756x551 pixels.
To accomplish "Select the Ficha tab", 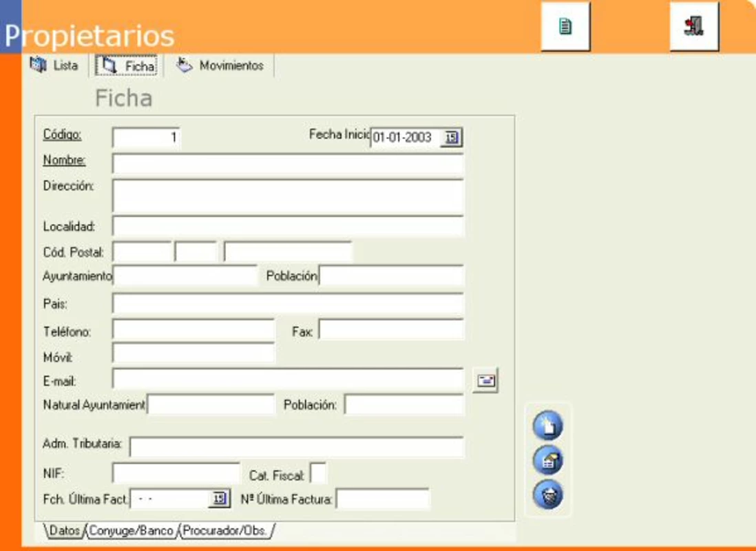I will (x=126, y=65).
